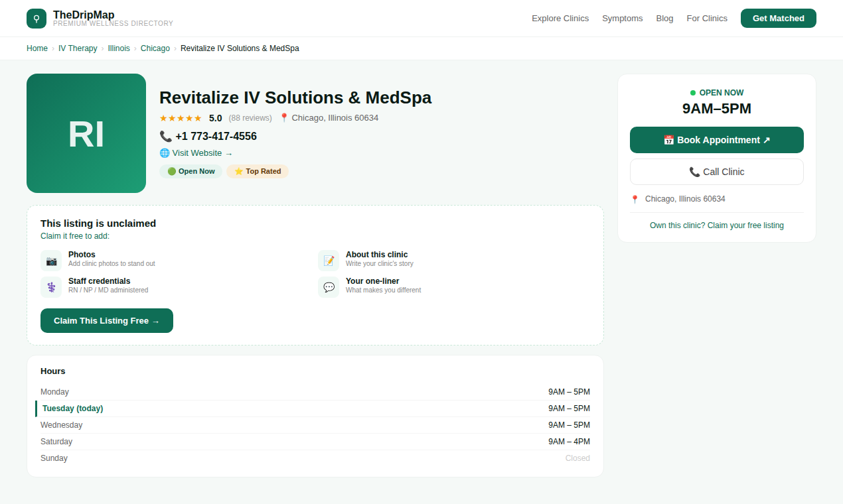Click the 5.0 rating value
843x504 pixels.
point(216,118)
